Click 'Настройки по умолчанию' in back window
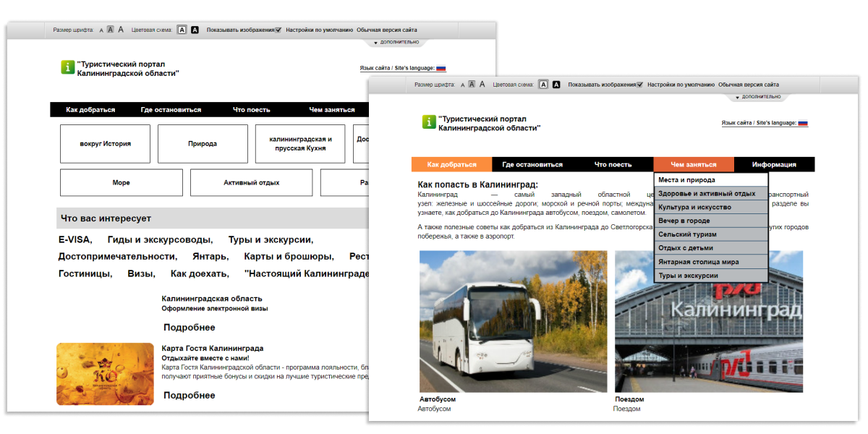The width and height of the screenshot is (868, 434). pos(320,30)
